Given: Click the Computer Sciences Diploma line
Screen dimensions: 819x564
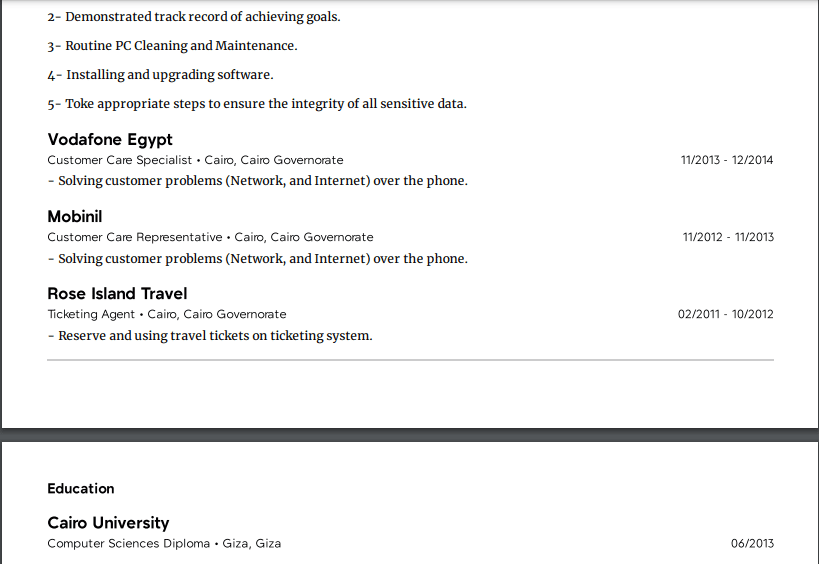Looking at the screenshot, I should coord(164,544).
